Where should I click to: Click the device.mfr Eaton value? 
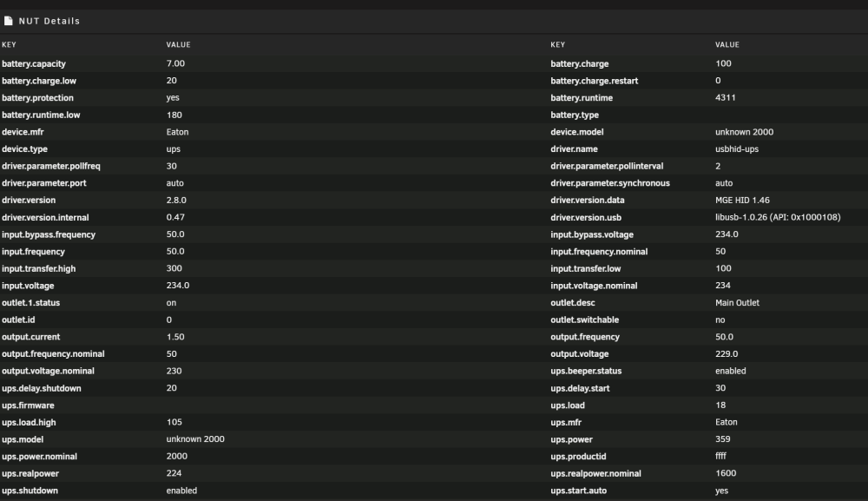(177, 132)
